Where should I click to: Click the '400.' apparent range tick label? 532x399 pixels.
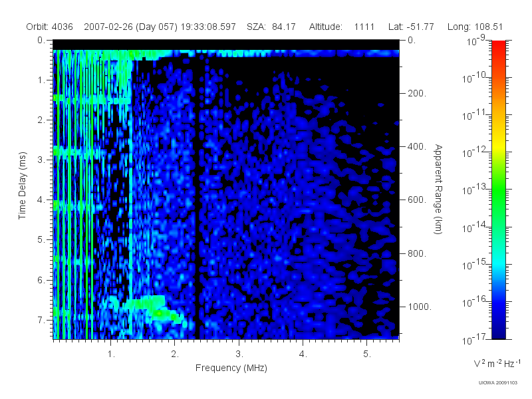point(417,146)
